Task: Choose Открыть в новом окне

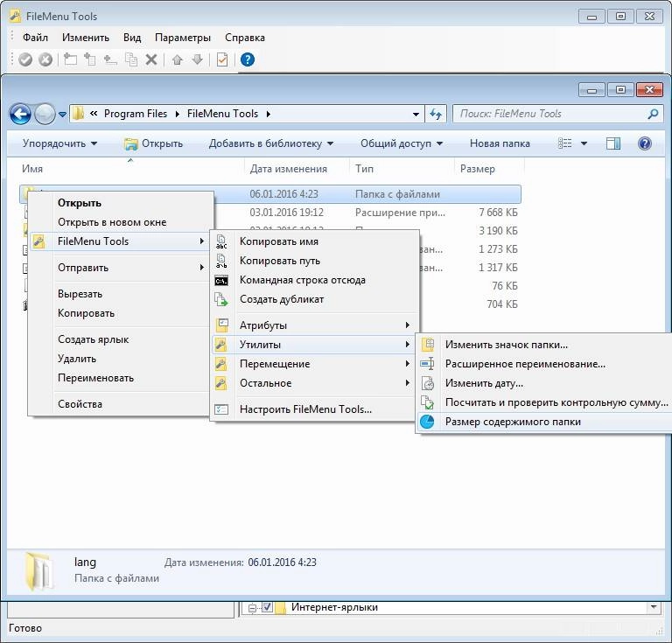Action: coord(120,222)
